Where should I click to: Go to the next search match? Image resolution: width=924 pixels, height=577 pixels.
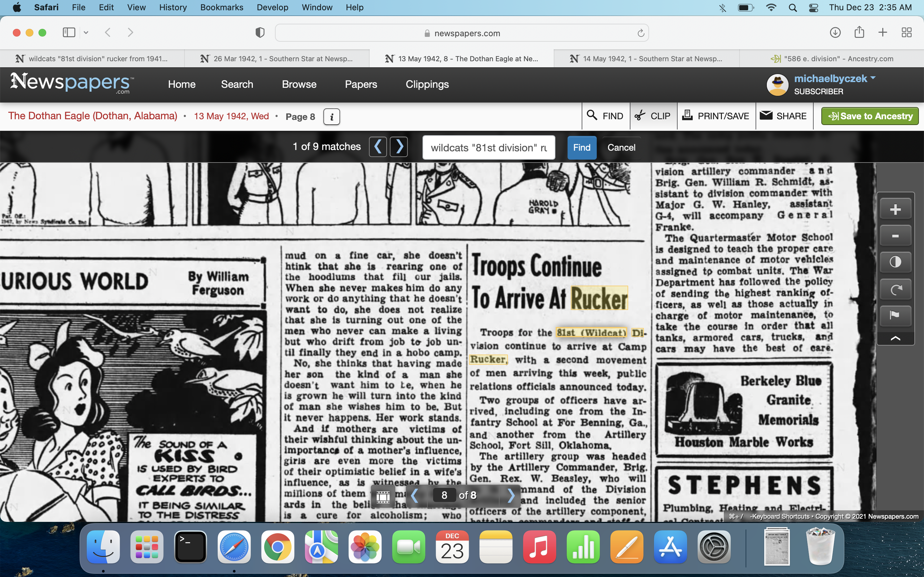click(399, 147)
